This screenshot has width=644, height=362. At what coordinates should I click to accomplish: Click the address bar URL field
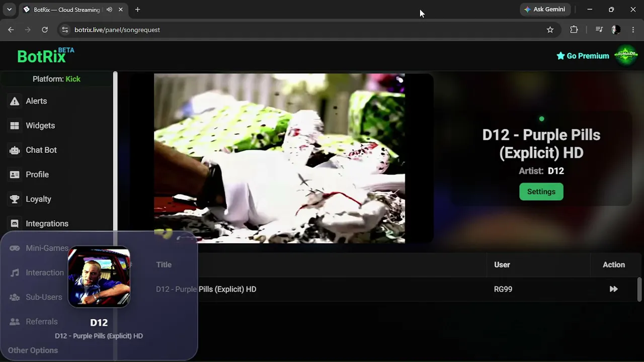point(302,30)
